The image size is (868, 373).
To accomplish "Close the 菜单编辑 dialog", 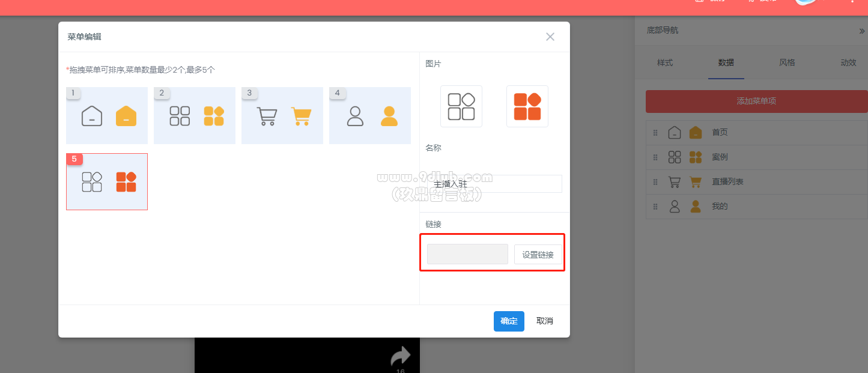I will [550, 37].
